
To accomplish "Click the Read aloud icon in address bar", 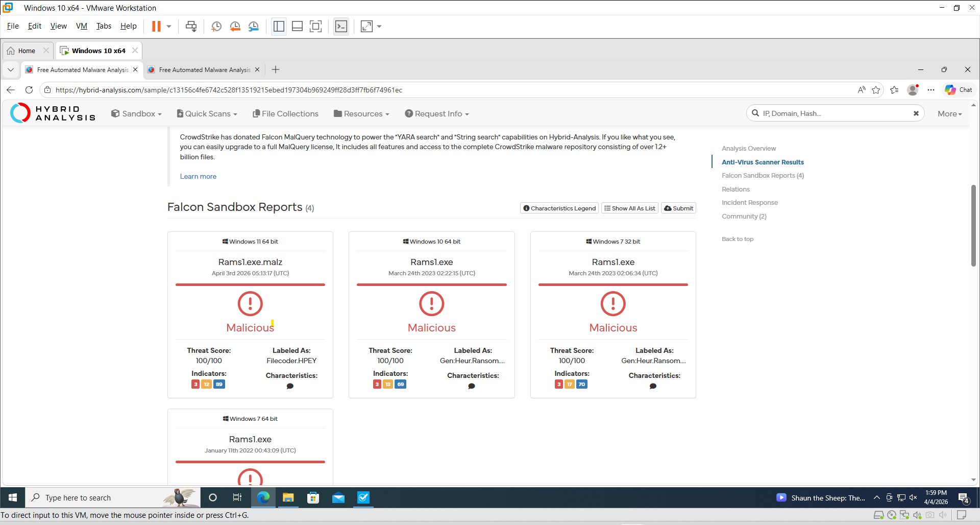I will (862, 90).
